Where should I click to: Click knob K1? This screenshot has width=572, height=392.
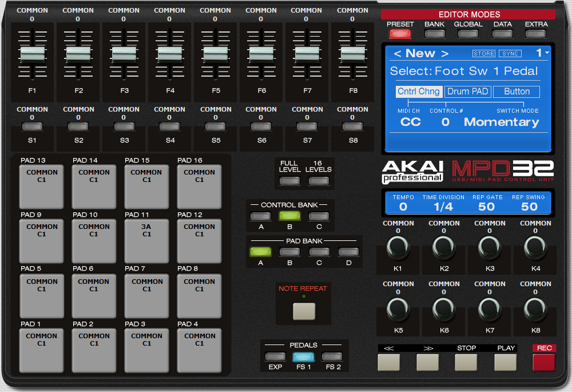398,247
